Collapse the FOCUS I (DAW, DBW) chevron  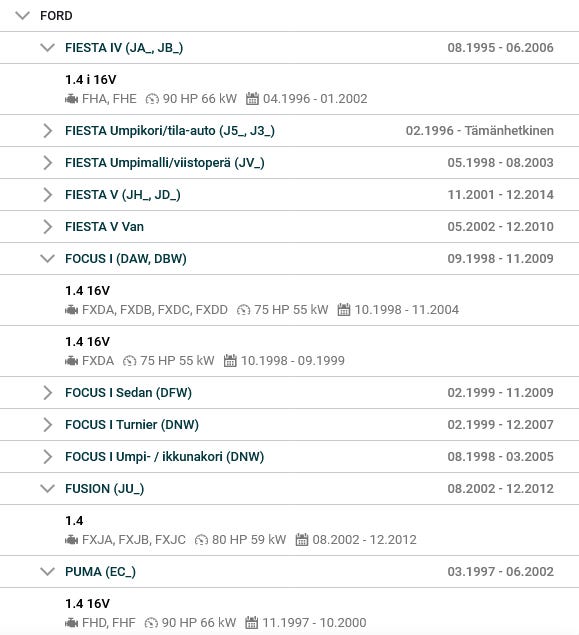point(47,258)
